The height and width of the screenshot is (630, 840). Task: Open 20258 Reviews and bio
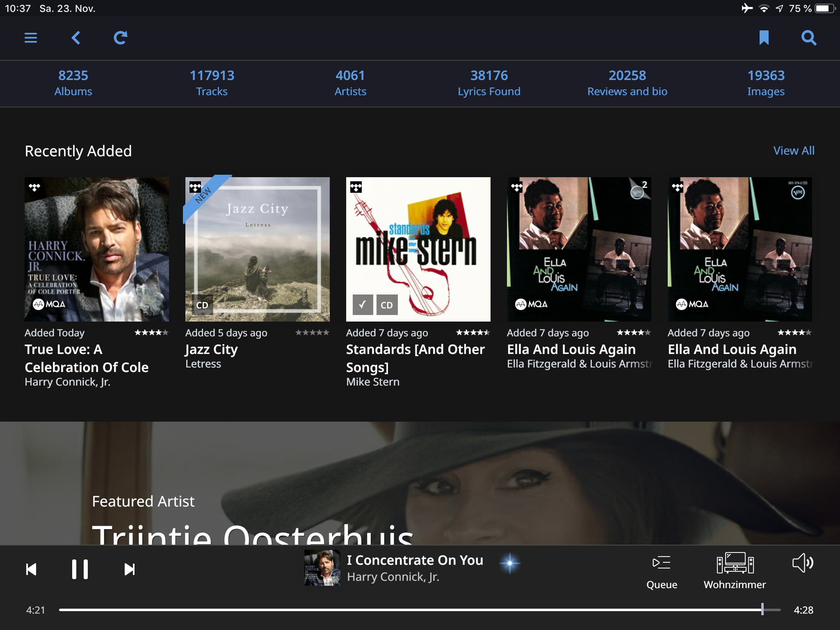coord(627,83)
